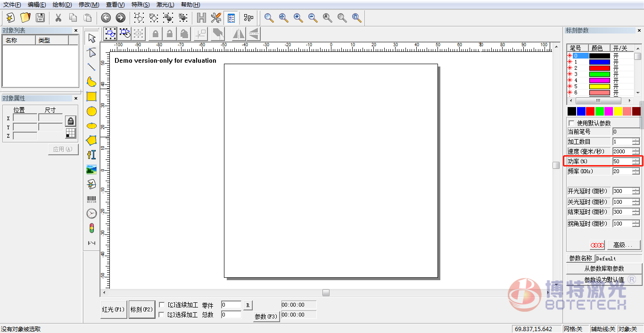Toggle pen 3 on/off state
The height and width of the screenshot is (333, 644).
coord(616,74)
